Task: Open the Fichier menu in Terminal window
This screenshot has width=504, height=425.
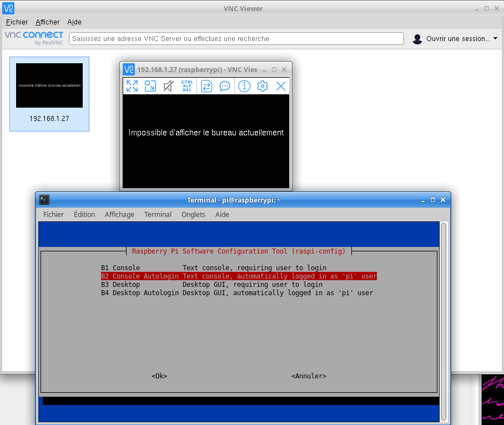Action: point(53,214)
